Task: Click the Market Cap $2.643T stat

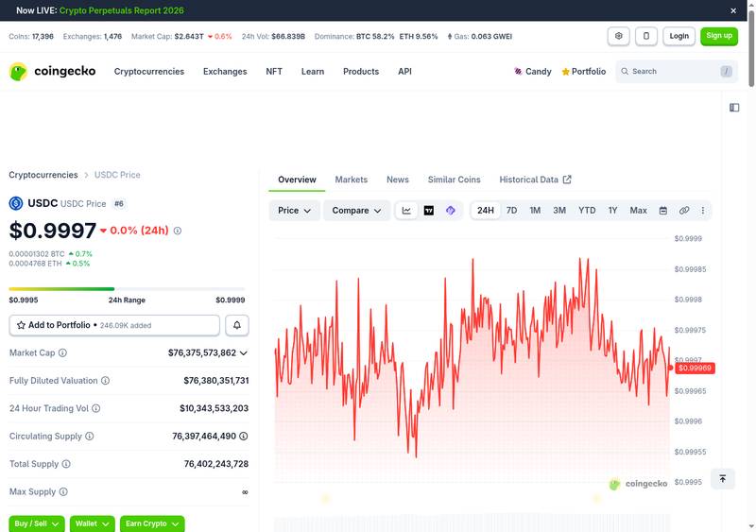Action: (181, 36)
